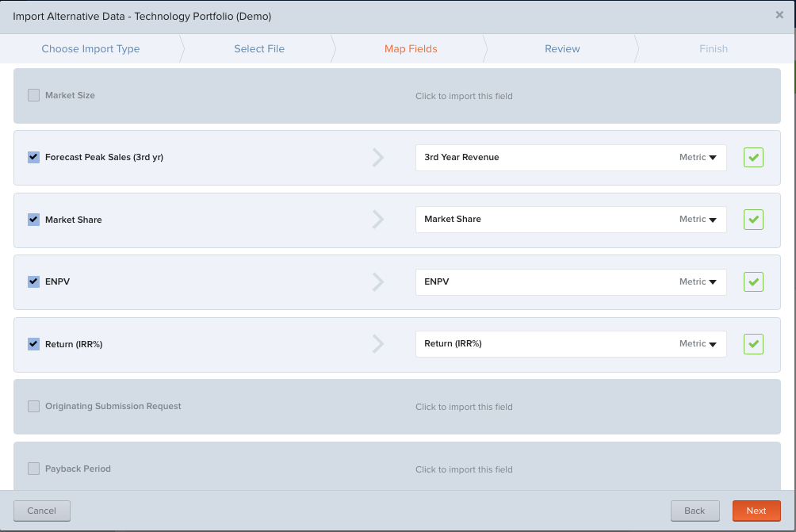
Task: Enable the Payback Period checkbox
Action: (x=33, y=469)
